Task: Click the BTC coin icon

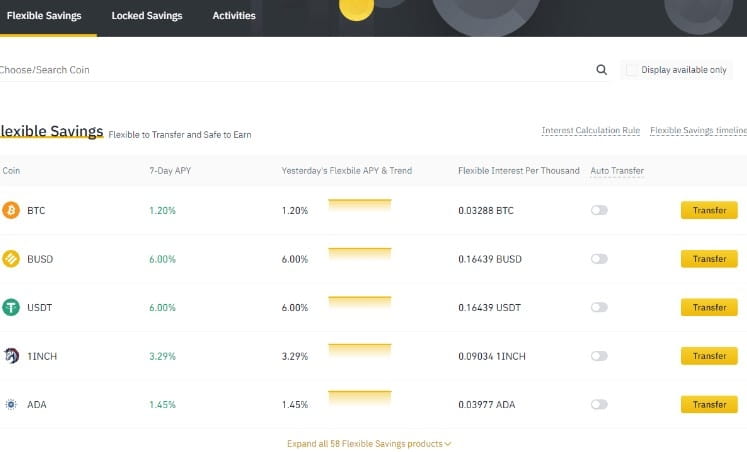Action: coord(11,211)
